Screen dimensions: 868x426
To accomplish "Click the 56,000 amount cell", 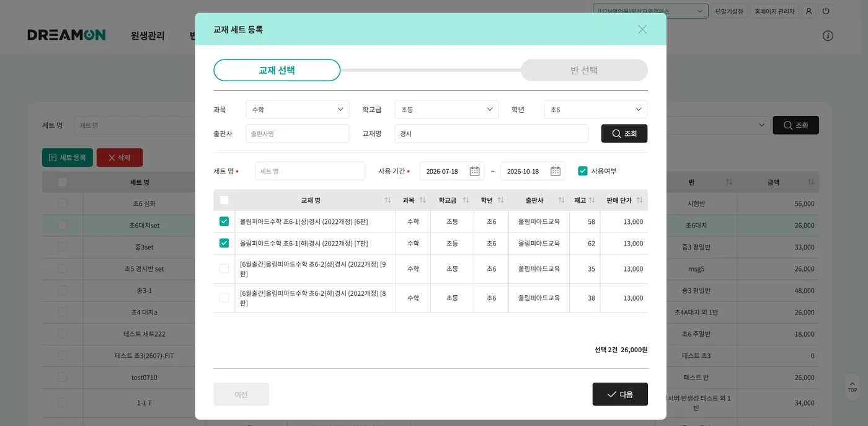I will pyautogui.click(x=804, y=203).
